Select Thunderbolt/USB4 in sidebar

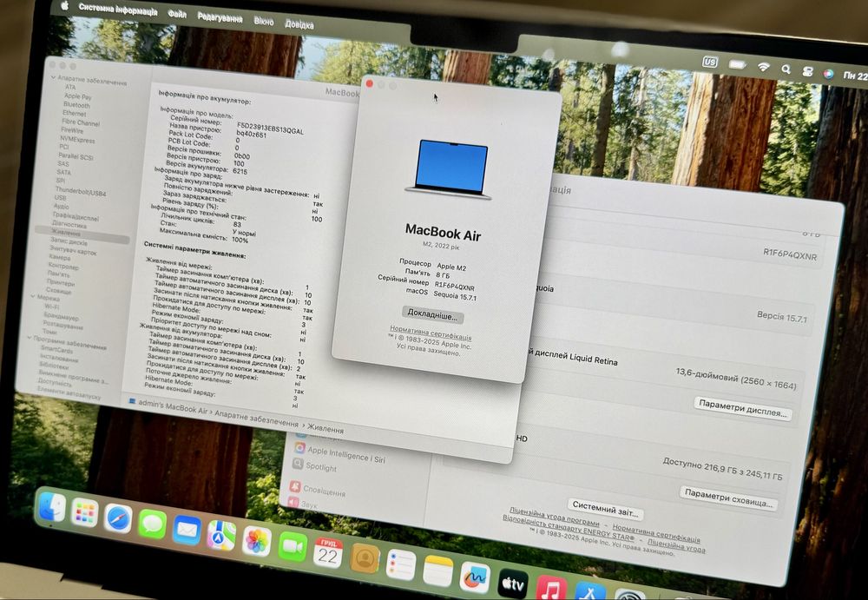(x=81, y=192)
